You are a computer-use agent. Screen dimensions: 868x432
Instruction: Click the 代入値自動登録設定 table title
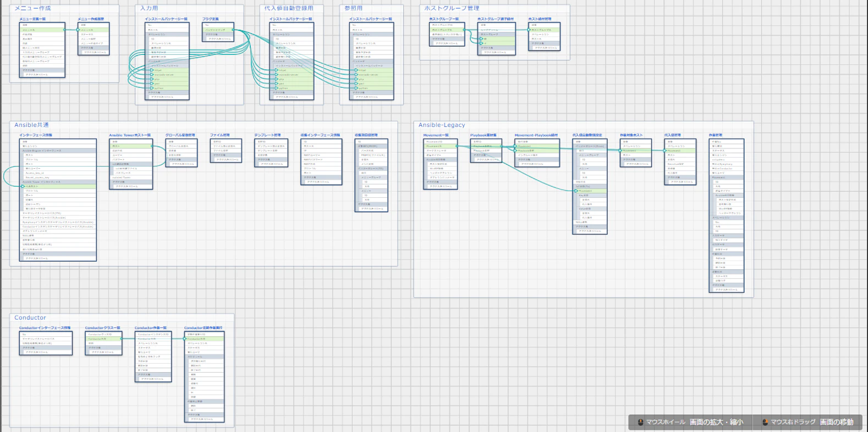(587, 135)
